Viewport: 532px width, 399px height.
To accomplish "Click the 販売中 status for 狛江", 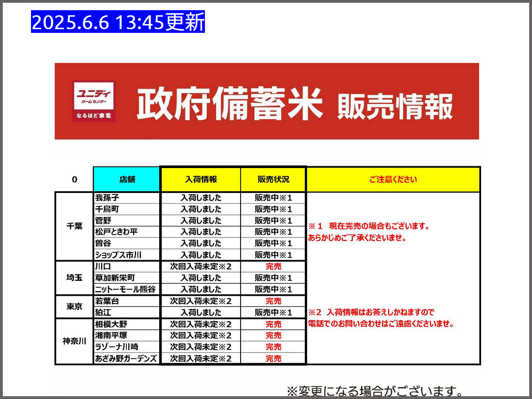I will tap(273, 312).
